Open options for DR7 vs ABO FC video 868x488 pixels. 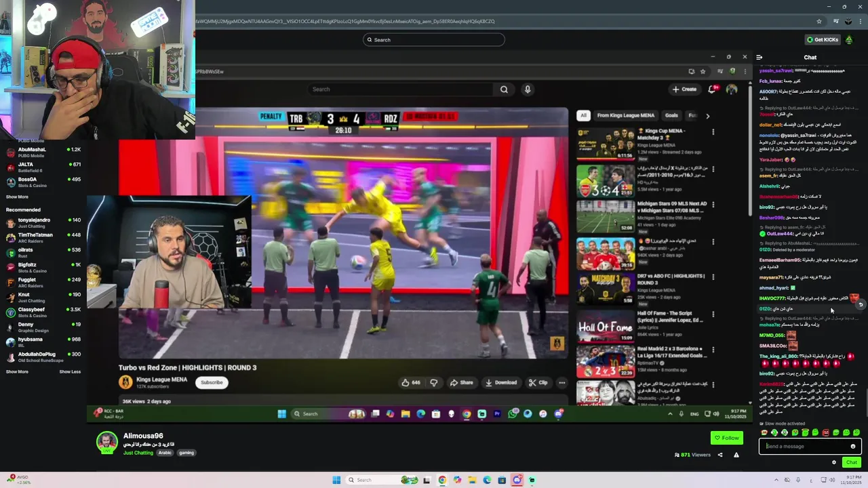(x=713, y=277)
